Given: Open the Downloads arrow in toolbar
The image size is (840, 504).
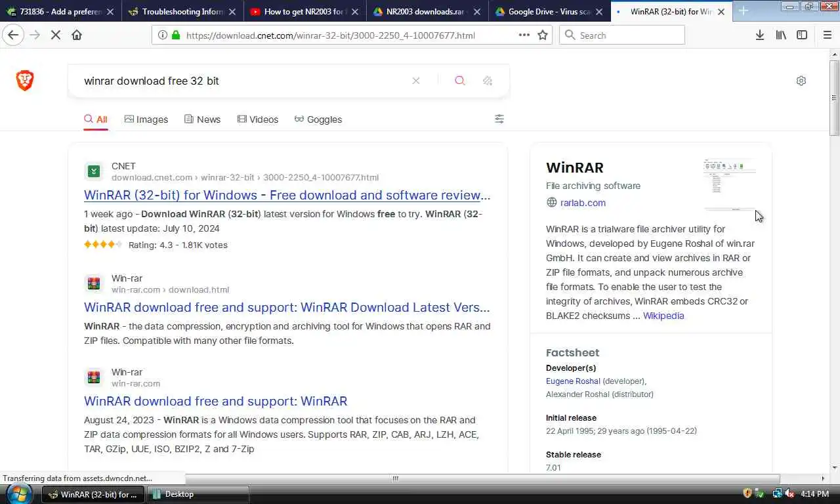Looking at the screenshot, I should (760, 35).
